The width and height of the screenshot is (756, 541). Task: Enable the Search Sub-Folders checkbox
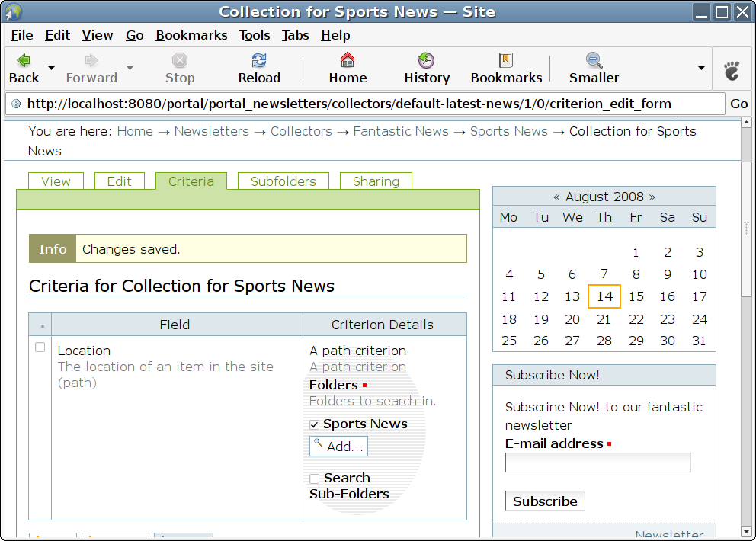[x=315, y=479]
